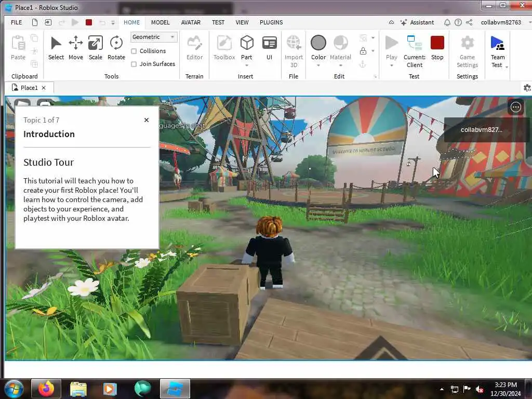Enable the Collisions checkbox
Image resolution: width=532 pixels, height=399 pixels.
(x=134, y=51)
